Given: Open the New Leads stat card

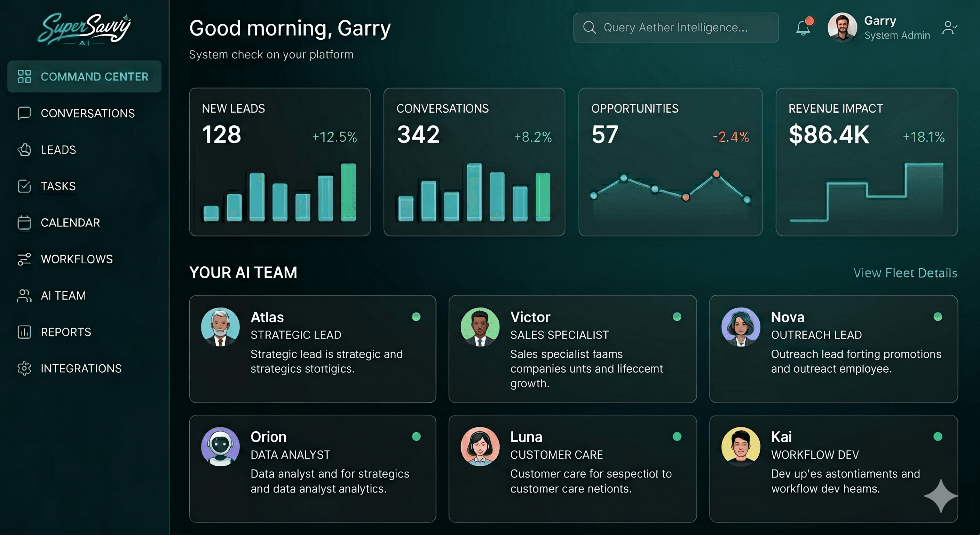Looking at the screenshot, I should click(279, 162).
